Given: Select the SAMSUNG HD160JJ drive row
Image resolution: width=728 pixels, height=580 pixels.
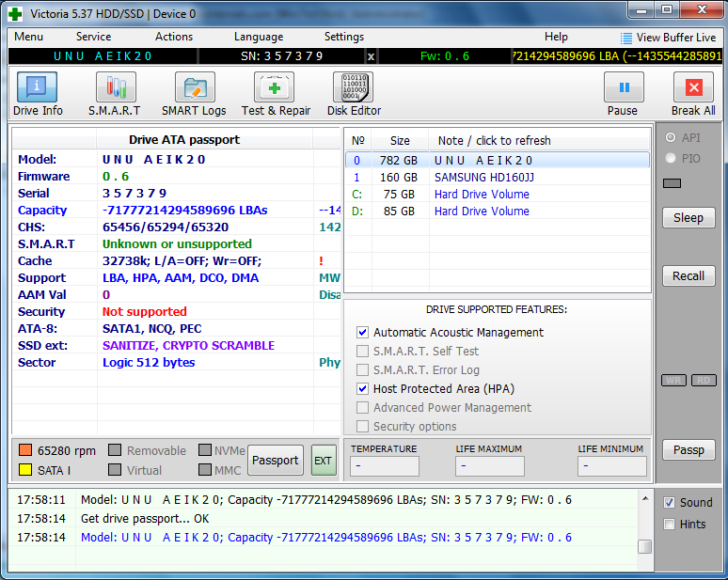Looking at the screenshot, I should pos(483,178).
